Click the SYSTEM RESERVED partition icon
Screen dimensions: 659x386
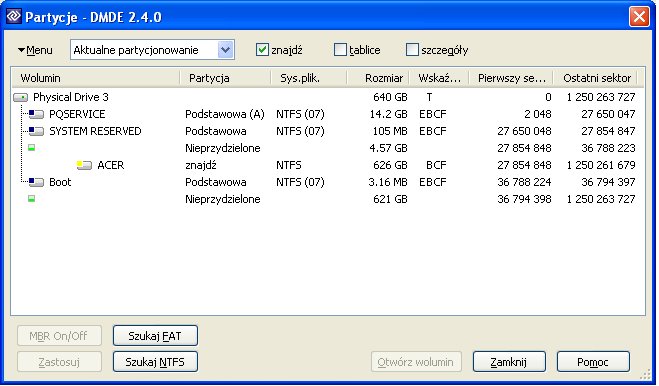(x=36, y=131)
